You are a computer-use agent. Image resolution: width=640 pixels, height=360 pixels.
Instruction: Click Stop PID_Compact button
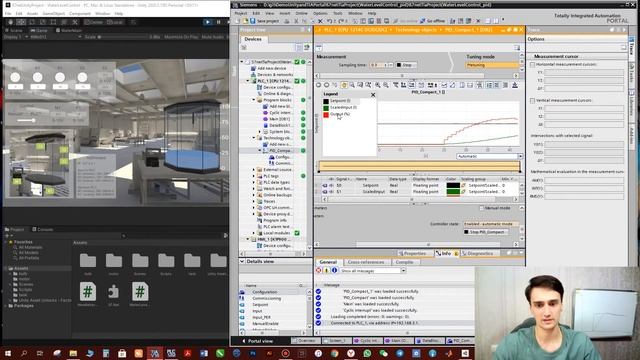point(486,232)
